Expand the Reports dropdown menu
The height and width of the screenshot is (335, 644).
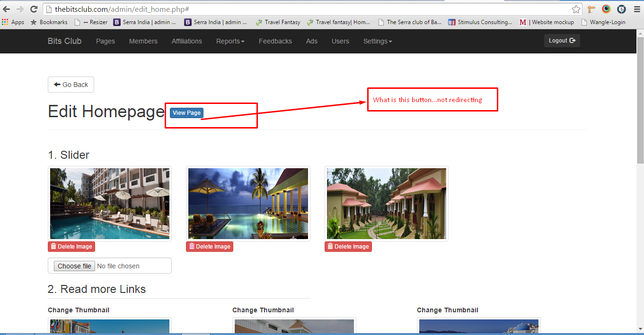[230, 41]
